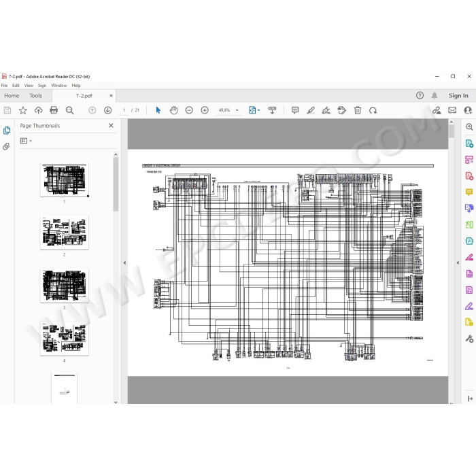Click the zoom percentage field
This screenshot has height=476, width=476.
point(224,110)
